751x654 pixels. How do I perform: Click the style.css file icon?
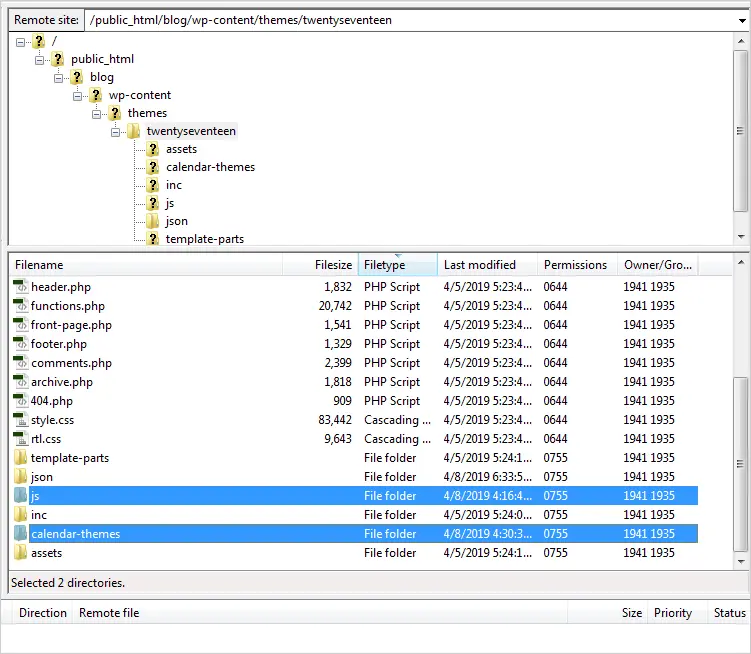21,420
